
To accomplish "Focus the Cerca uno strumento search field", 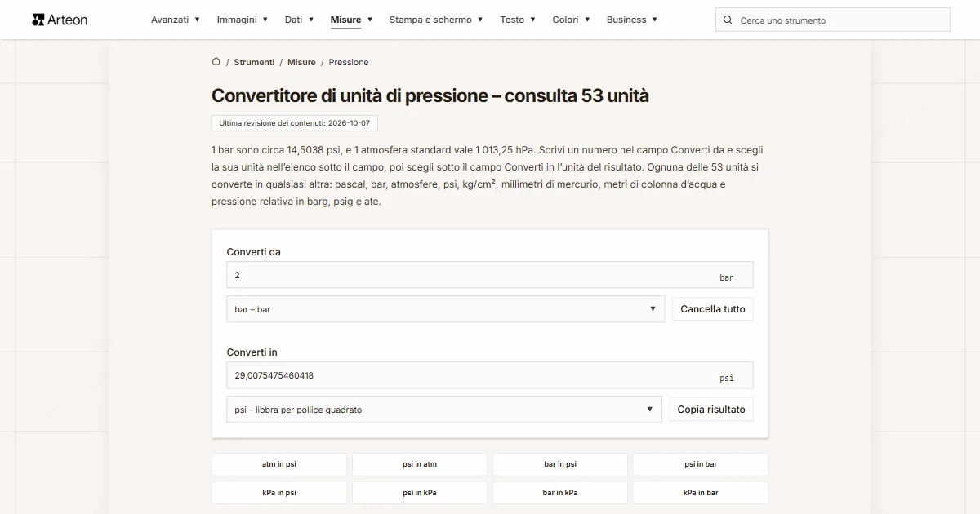I will coord(833,20).
